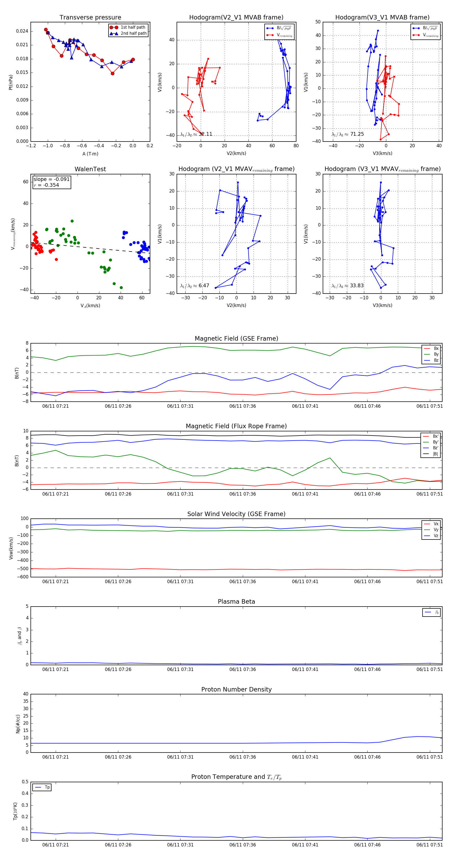Click the "Proton Number Density" plot title
Image resolution: width=473 pixels, height=868 pixels.
coord(236,689)
